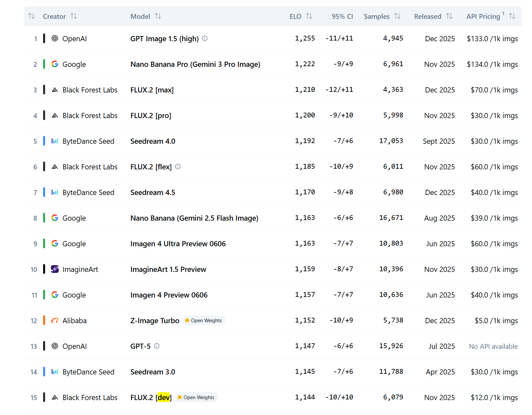Open ImagineArt 1.5 Preview model name
Screen dimensions: 532x415
[168, 269]
